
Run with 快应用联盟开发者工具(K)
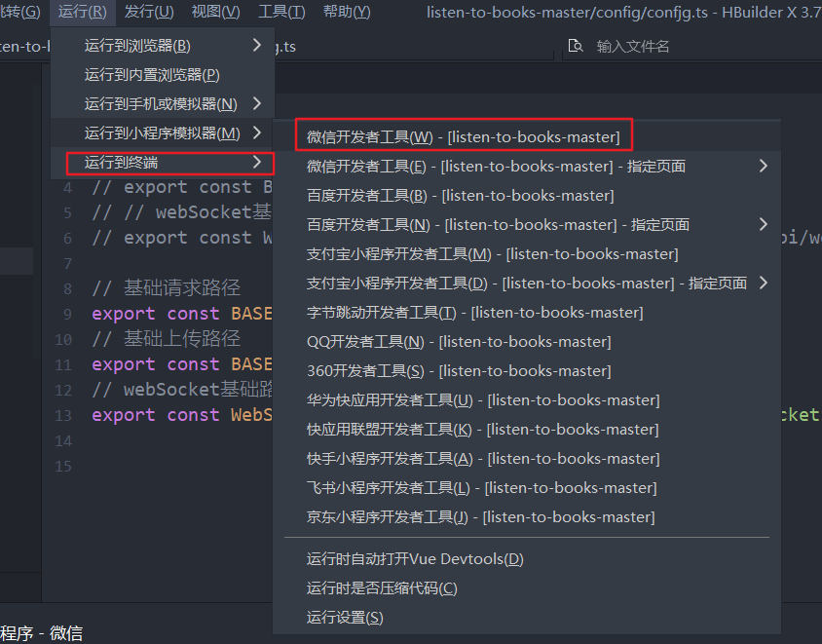527,430
